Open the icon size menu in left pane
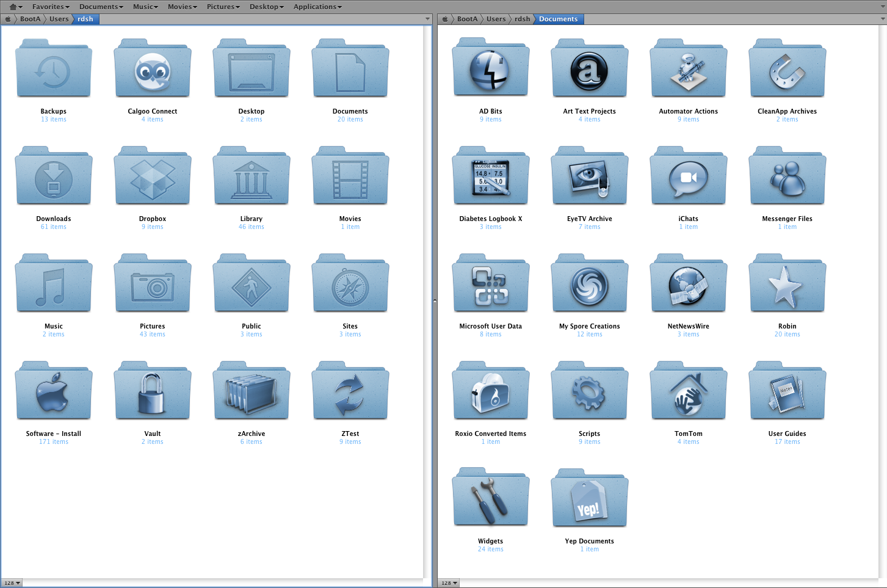Viewport: 887px width, 588px height. pos(12,583)
